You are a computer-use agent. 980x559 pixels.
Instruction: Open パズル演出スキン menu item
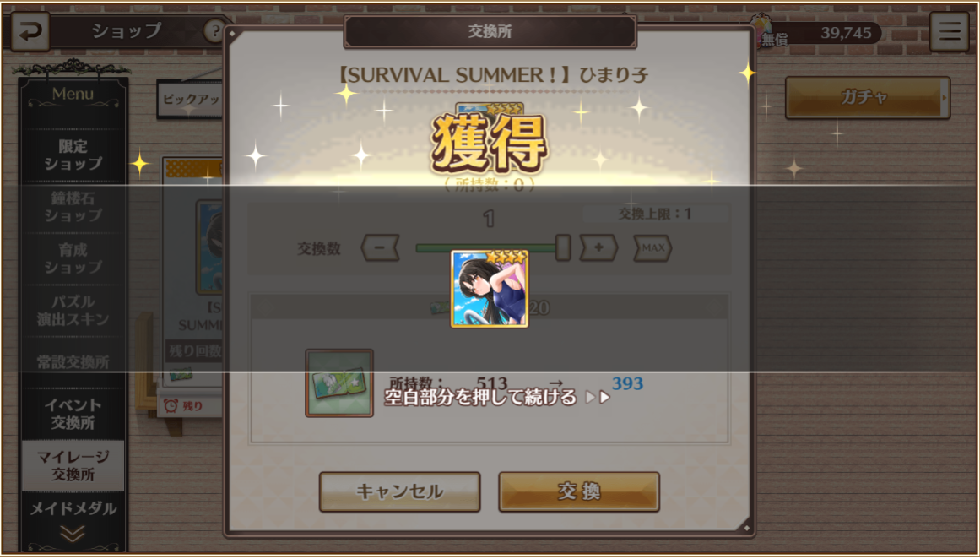point(73,310)
